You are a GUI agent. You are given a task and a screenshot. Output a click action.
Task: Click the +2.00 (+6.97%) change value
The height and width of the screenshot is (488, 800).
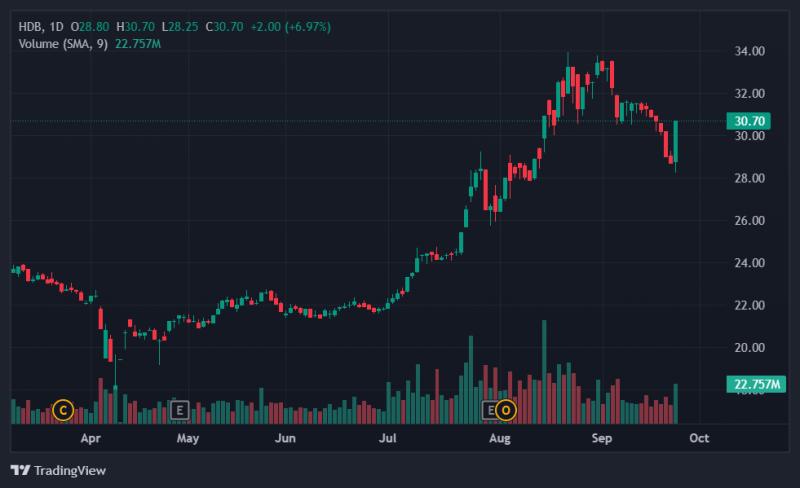point(291,27)
